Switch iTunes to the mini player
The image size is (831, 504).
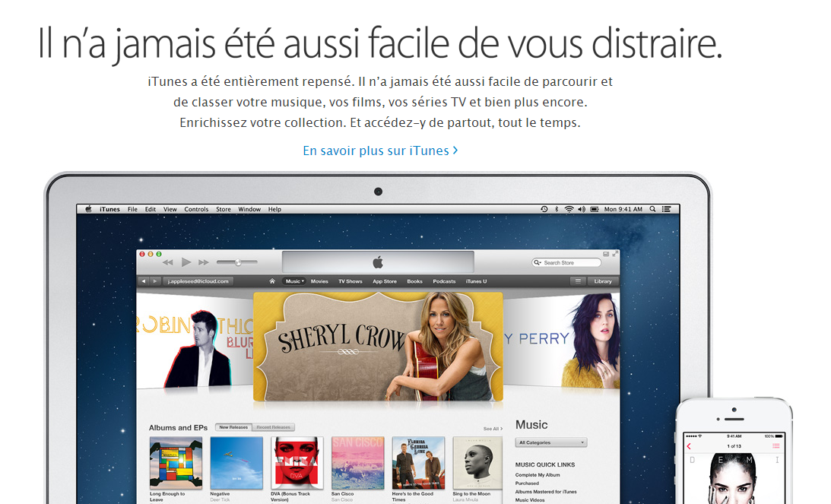pyautogui.click(x=606, y=254)
